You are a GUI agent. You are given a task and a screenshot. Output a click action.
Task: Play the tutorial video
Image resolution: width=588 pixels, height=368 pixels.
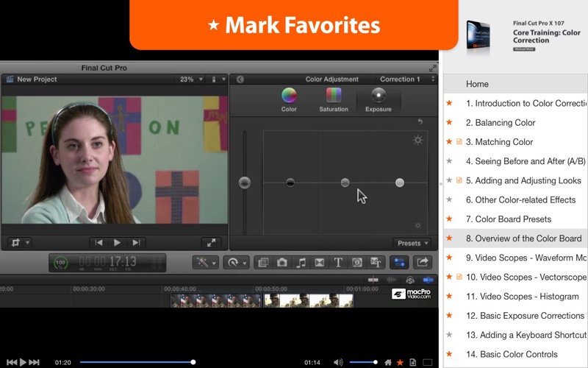(x=23, y=362)
